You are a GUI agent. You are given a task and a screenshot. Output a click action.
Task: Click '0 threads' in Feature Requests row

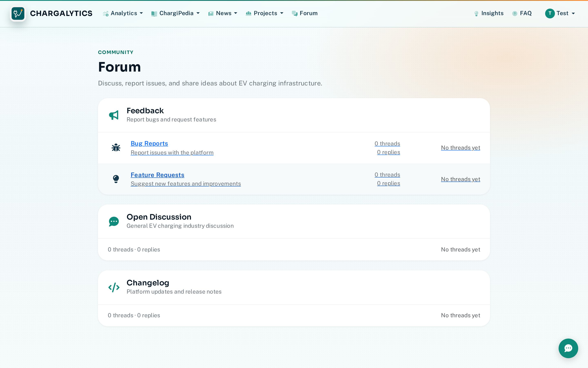tap(387, 175)
